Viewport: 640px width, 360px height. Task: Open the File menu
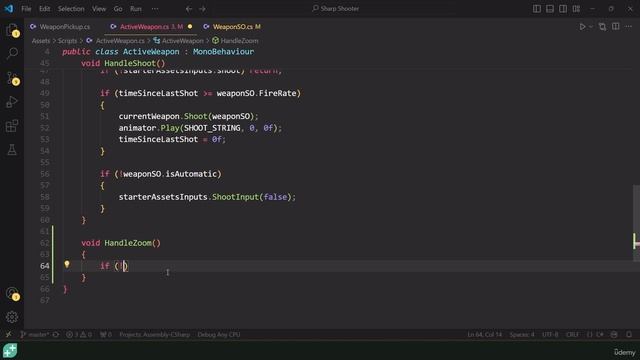(x=26, y=9)
